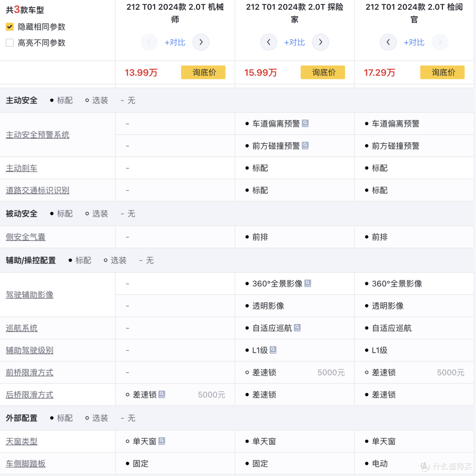This screenshot has width=476, height=476.
Task: Open the 主动刹车 parameter link
Action: point(22,168)
